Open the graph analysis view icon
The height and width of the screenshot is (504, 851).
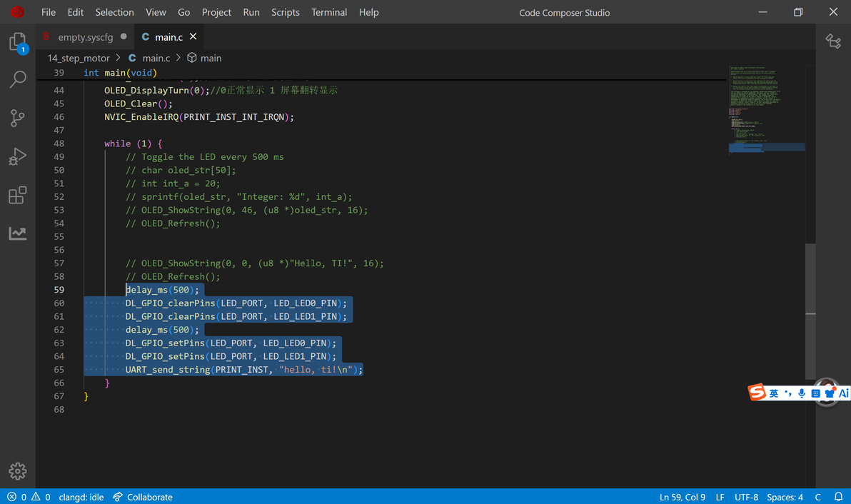pos(18,233)
